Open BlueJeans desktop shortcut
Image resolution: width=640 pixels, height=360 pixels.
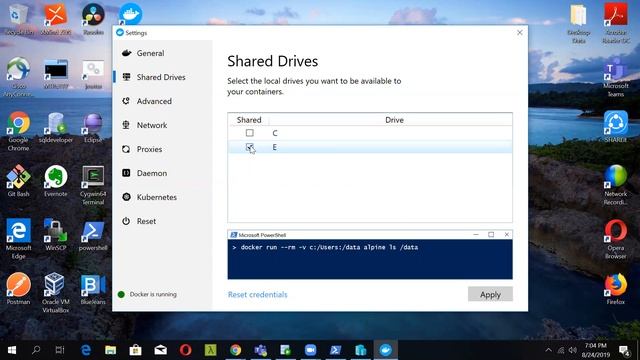coord(93,289)
